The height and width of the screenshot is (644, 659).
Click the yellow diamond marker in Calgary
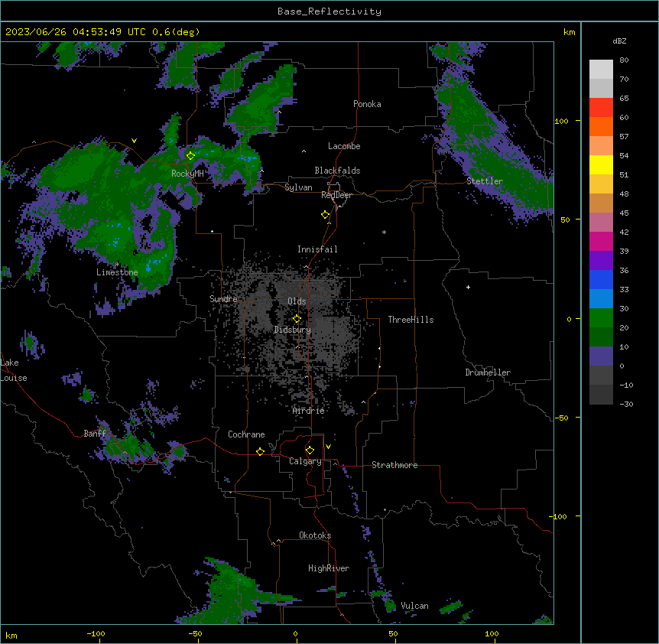point(310,450)
